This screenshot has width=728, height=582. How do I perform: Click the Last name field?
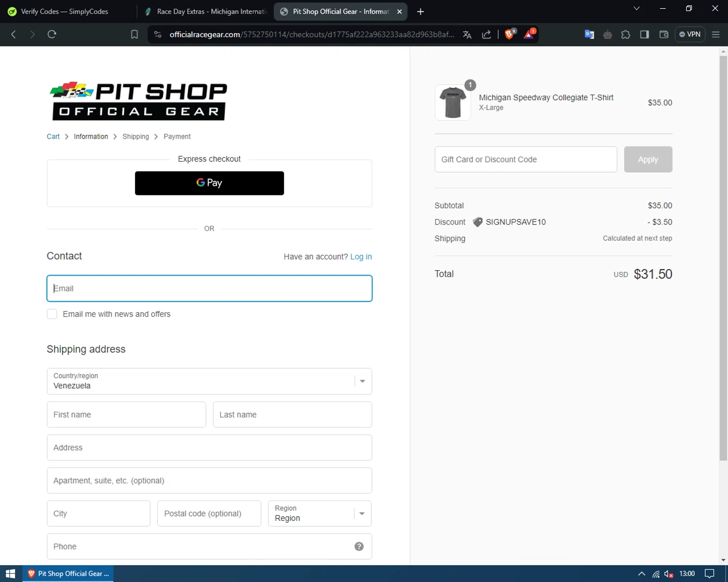click(x=292, y=415)
